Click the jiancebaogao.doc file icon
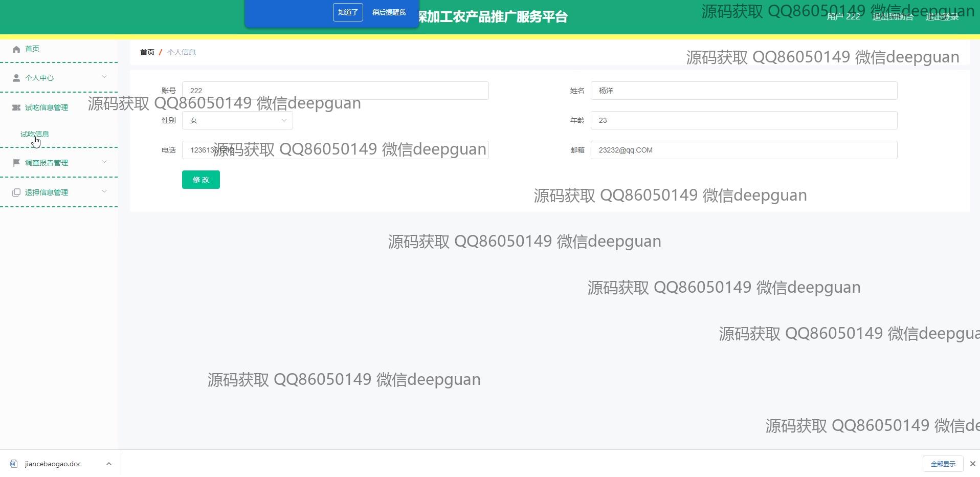Viewport: 980px width, 477px height. coord(14,464)
